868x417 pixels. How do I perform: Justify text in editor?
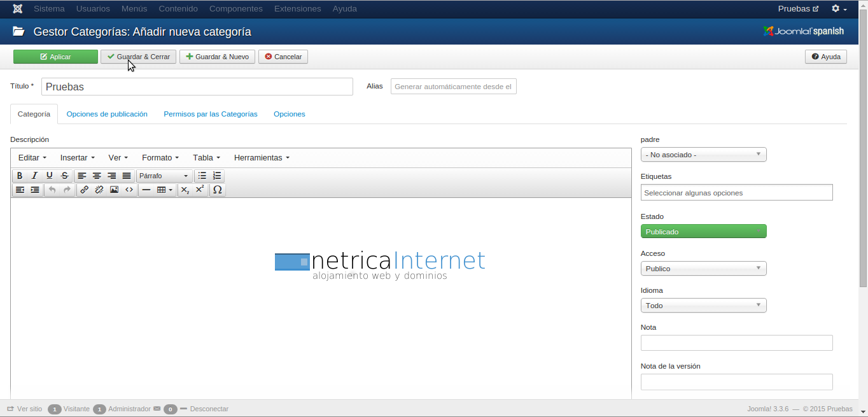click(127, 176)
